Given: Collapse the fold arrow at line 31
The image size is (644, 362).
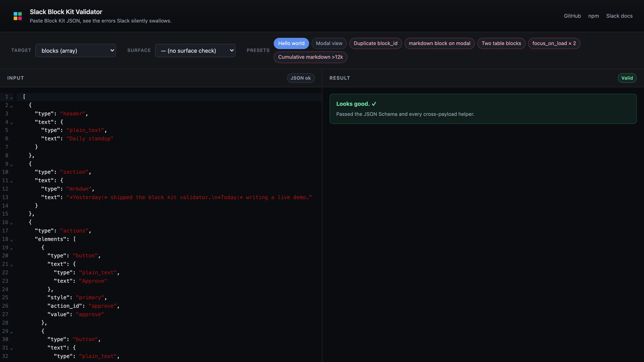Looking at the screenshot, I should pyautogui.click(x=11, y=349).
